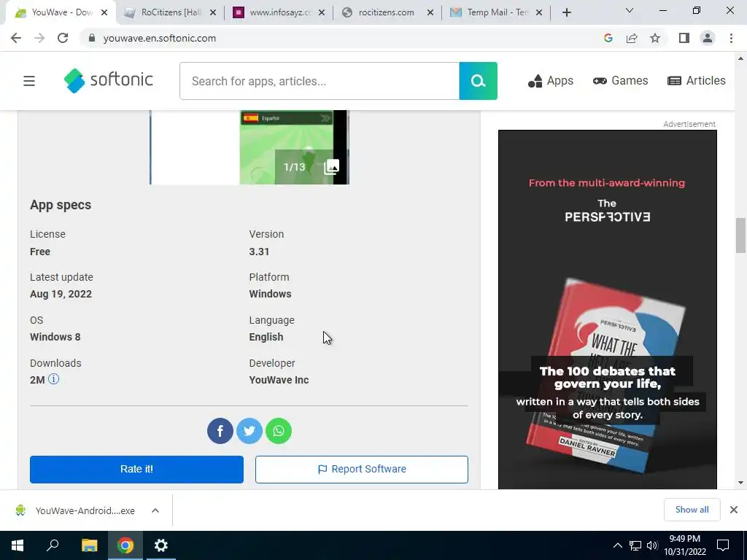Open the volume control in system tray
Screen dimensions: 747x560
[x=652, y=545]
